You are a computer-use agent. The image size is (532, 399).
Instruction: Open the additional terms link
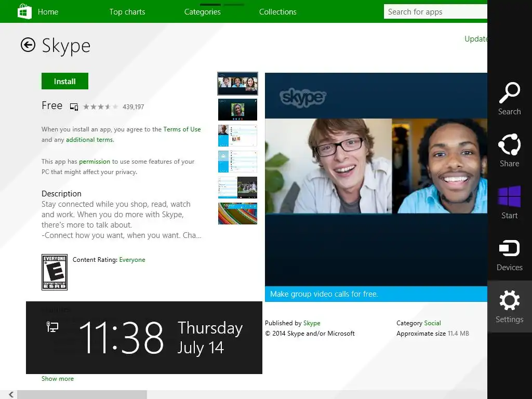[89, 140]
